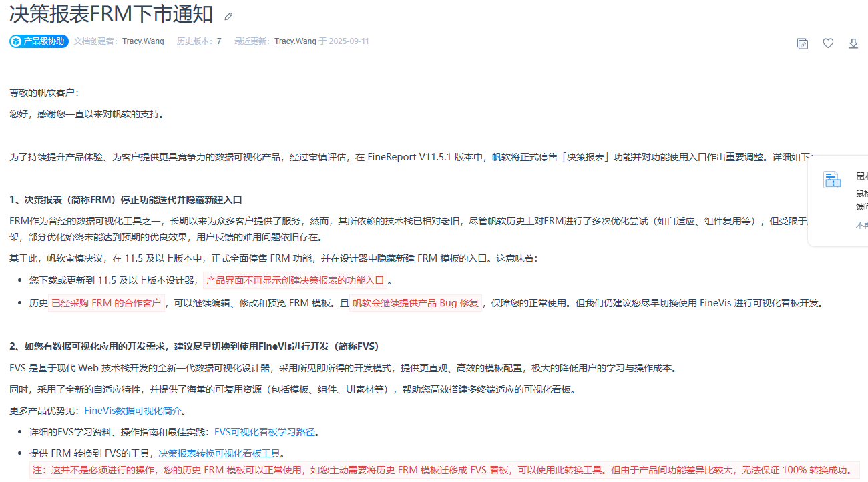Click the highlighted text 产品界面不再显示创建决策报表的功能入口
This screenshot has width=868, height=482.
coord(294,280)
